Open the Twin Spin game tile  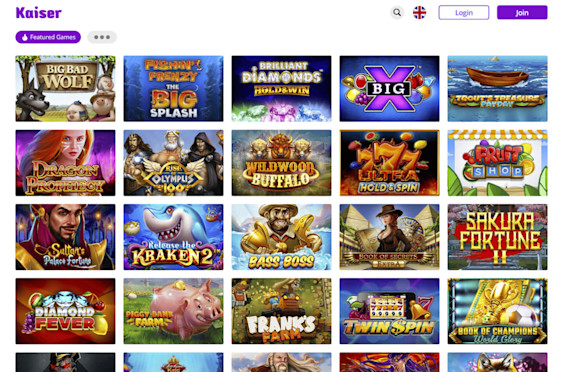[390, 311]
